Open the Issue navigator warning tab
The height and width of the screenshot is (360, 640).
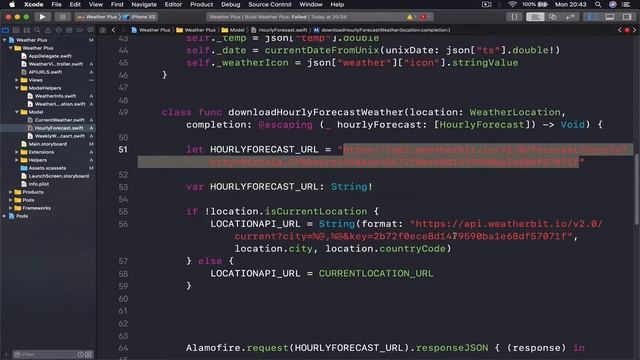48,30
